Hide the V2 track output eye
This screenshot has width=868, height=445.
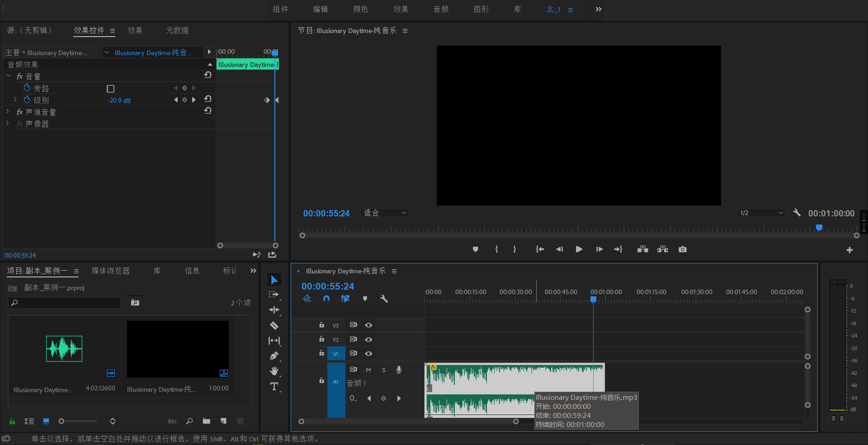pyautogui.click(x=369, y=339)
